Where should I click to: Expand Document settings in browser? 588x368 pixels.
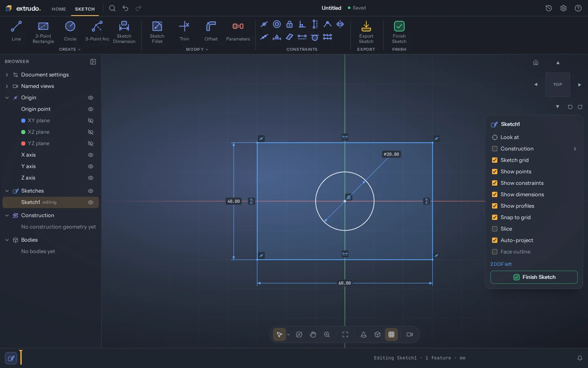[x=7, y=75]
